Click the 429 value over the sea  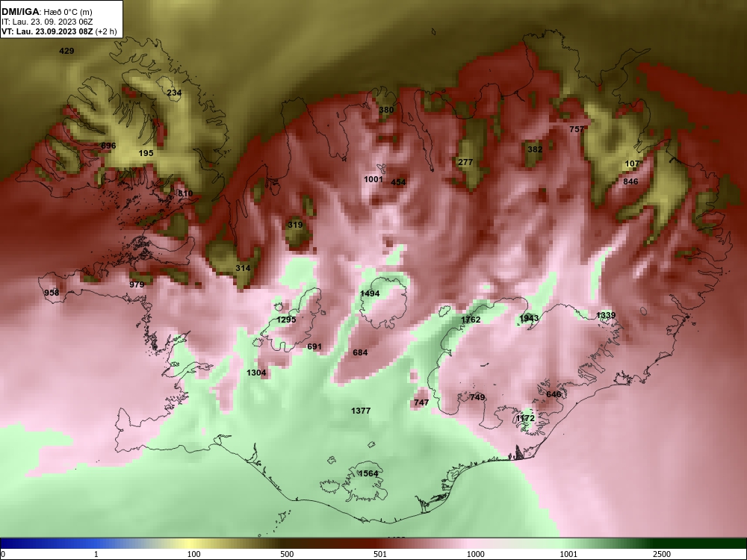tap(66, 51)
